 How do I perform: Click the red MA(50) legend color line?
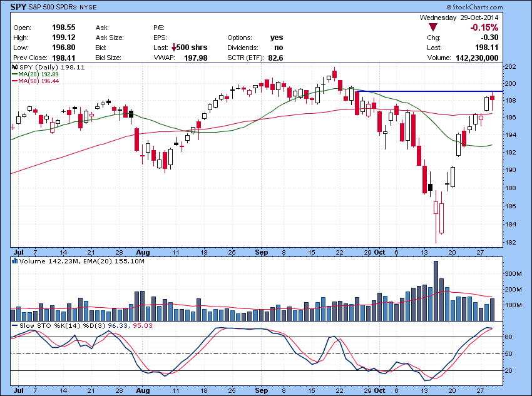coord(15,81)
